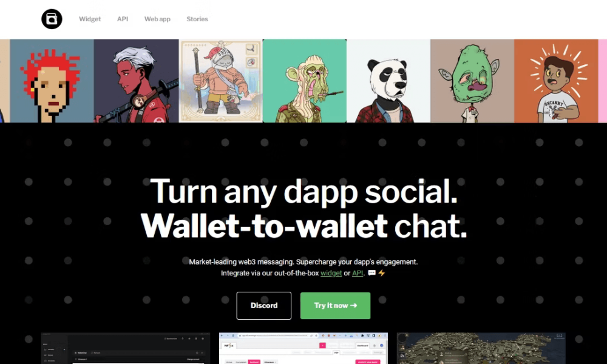607x364 pixels.
Task: Open the 3D map game screenshot preview
Action: coord(481,348)
